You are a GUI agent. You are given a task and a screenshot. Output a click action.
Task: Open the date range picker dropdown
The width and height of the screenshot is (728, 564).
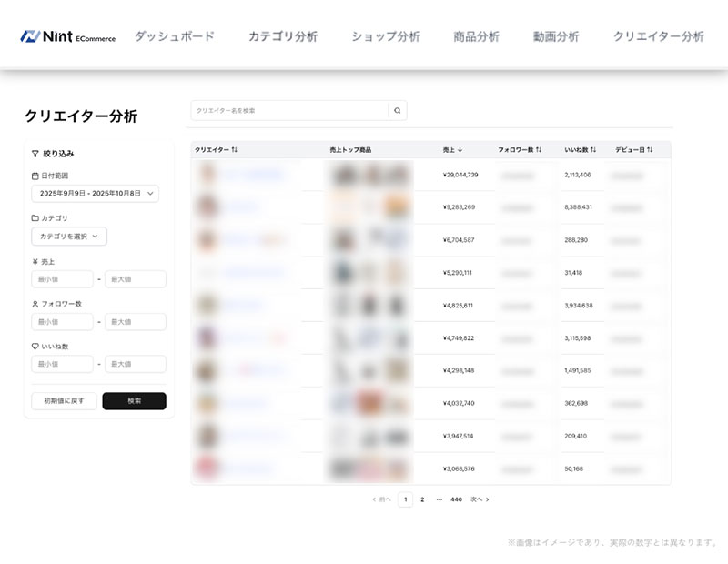click(x=95, y=194)
